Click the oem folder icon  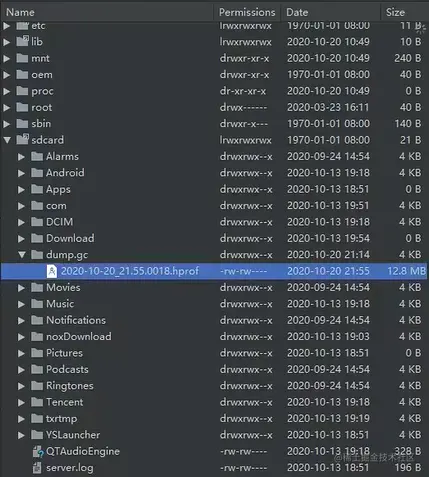22,74
